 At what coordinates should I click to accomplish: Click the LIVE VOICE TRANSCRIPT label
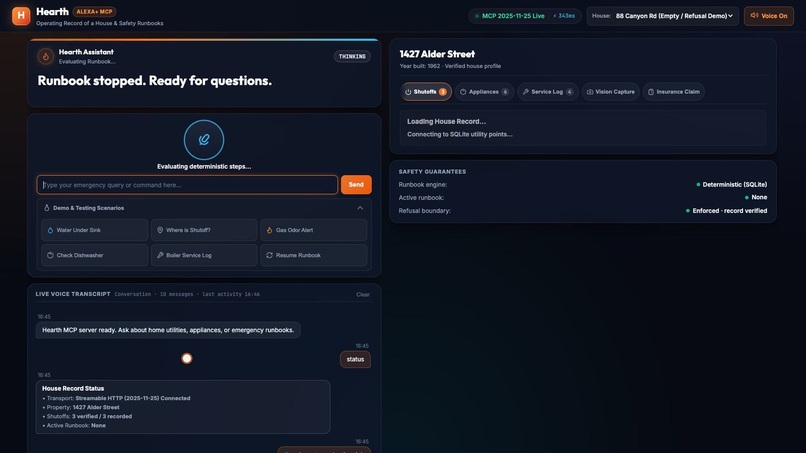73,294
